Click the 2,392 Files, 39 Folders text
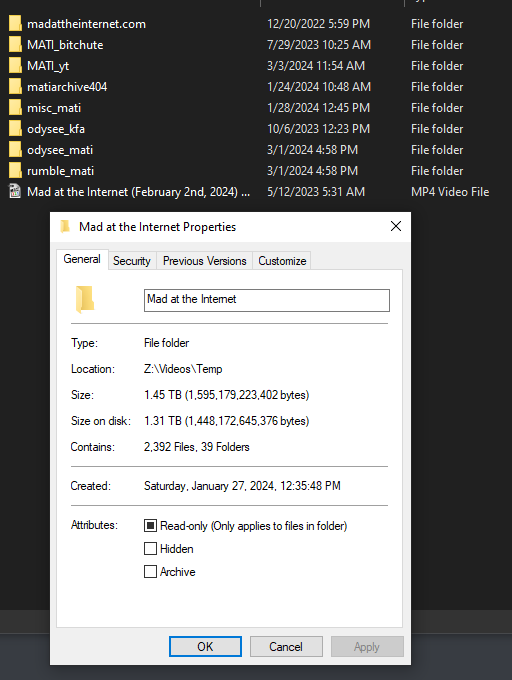Image resolution: width=512 pixels, height=680 pixels. [196, 447]
